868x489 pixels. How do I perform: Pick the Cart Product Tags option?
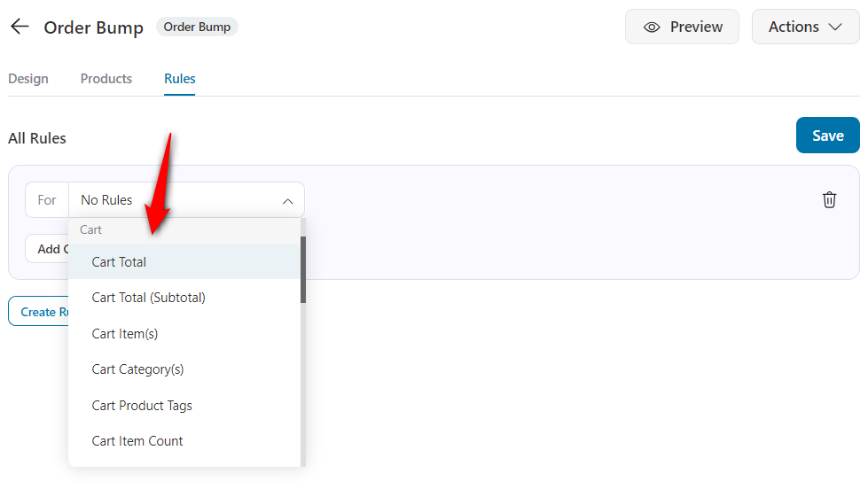click(x=184, y=406)
